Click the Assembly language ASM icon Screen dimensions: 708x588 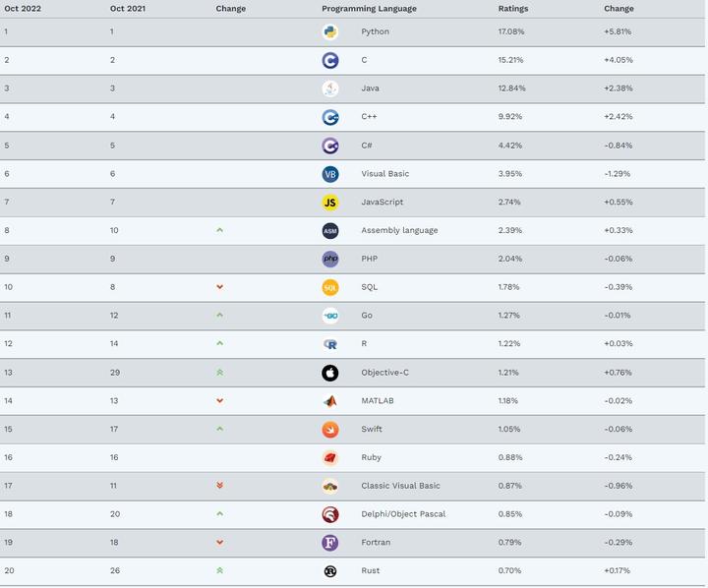[330, 231]
